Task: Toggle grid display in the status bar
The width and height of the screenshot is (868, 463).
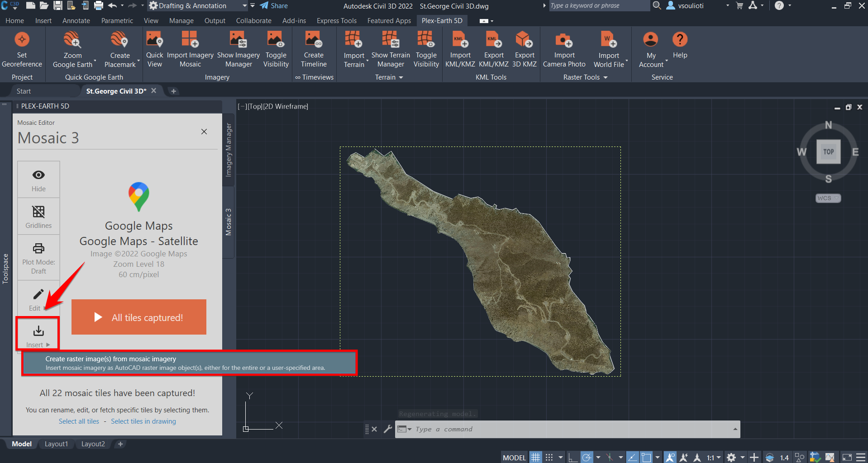Action: [535, 457]
